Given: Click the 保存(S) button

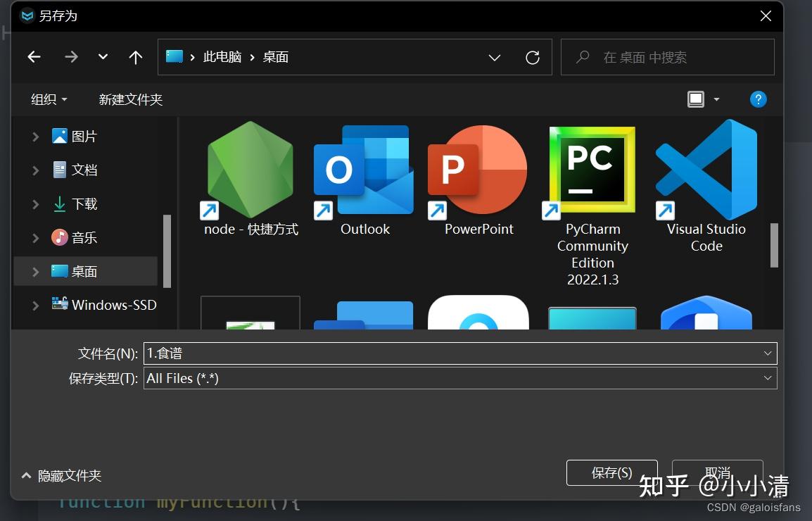Looking at the screenshot, I should coord(611,473).
